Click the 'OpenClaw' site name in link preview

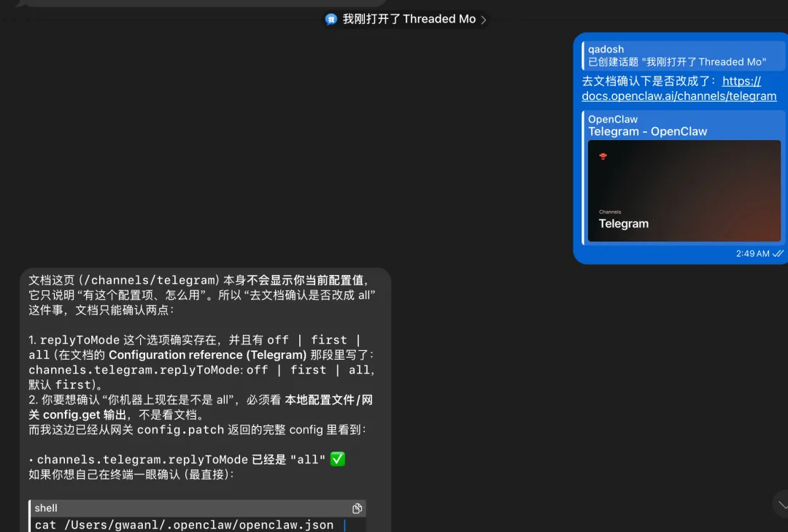tap(613, 119)
